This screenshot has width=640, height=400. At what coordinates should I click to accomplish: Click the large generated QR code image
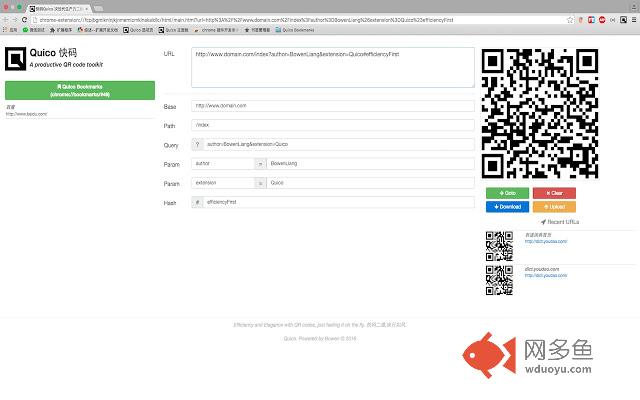pos(540,113)
